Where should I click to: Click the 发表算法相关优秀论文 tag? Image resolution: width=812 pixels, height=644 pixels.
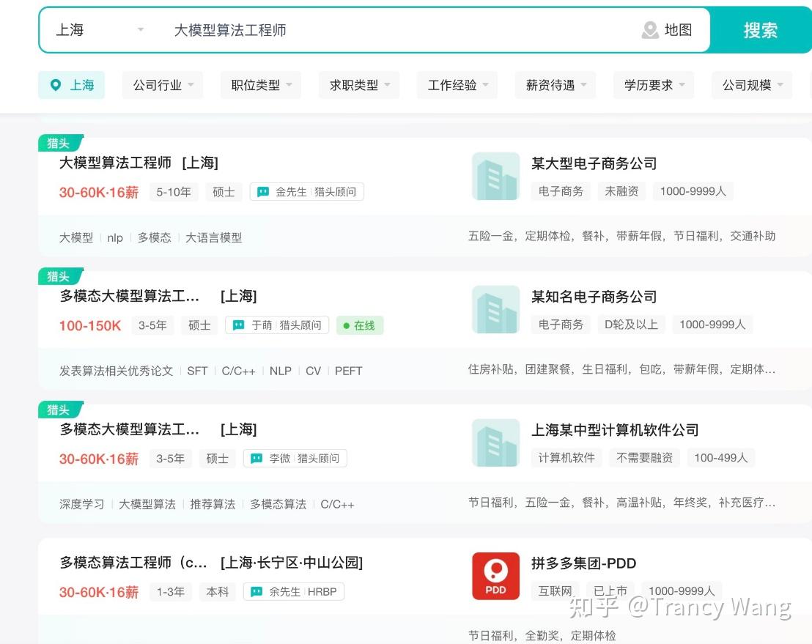point(116,371)
